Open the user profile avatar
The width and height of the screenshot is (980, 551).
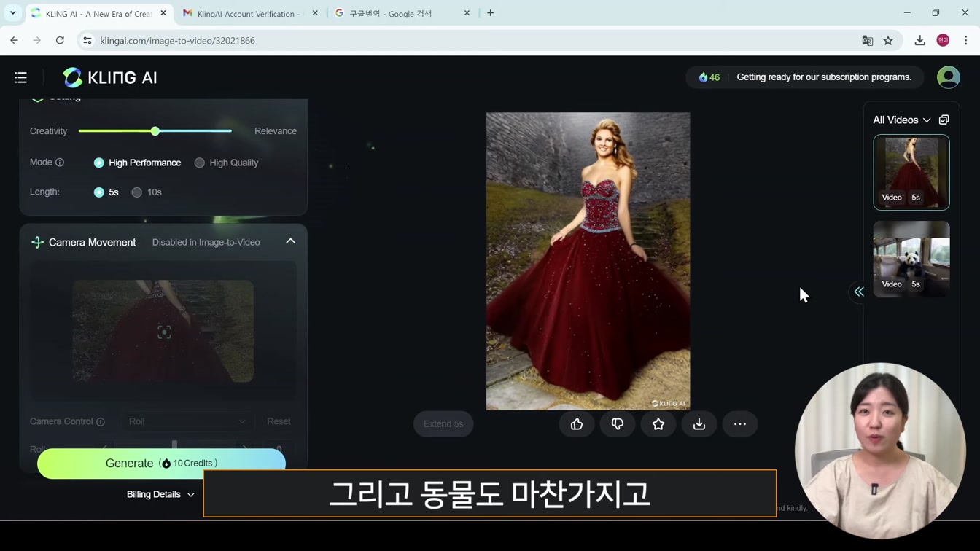tap(948, 77)
